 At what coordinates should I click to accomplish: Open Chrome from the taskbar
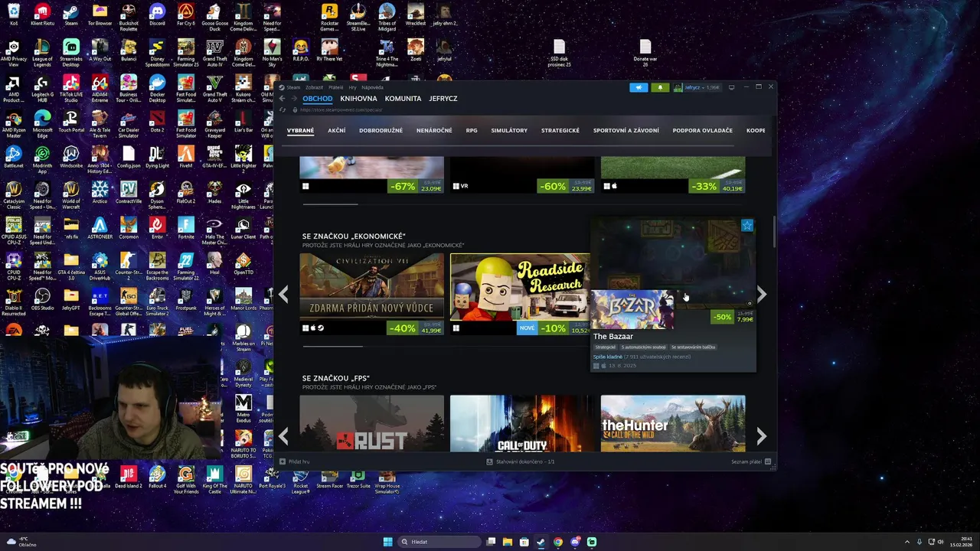coord(558,542)
